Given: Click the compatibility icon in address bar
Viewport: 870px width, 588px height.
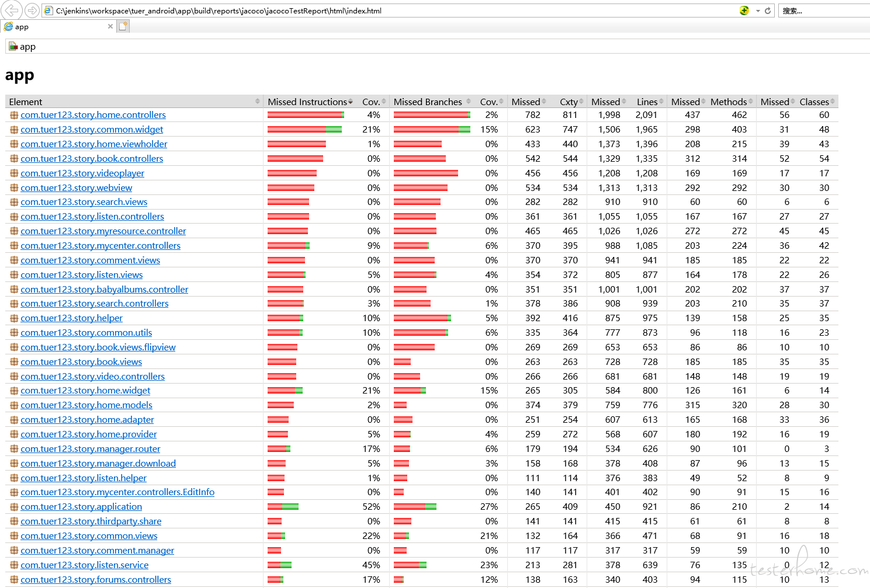Looking at the screenshot, I should pos(744,11).
